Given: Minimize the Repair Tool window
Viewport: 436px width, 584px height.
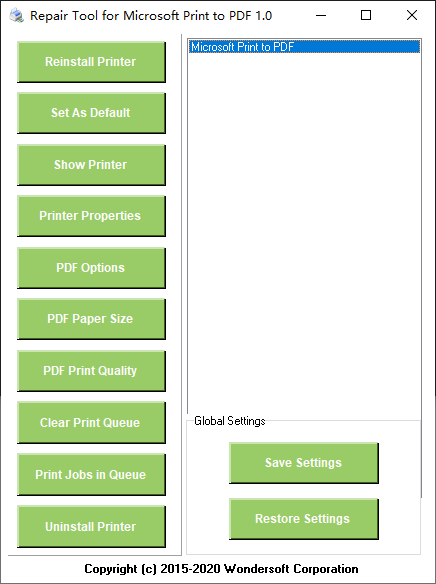Looking at the screenshot, I should point(321,16).
